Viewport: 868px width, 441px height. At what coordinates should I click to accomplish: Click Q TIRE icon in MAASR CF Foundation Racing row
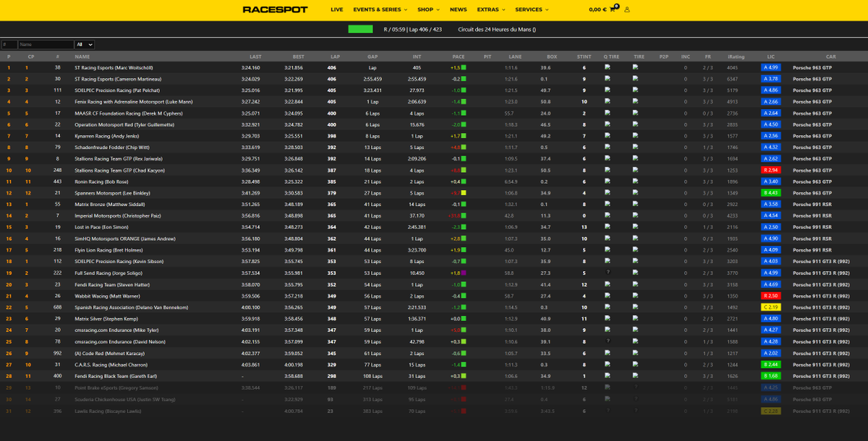pos(608,113)
